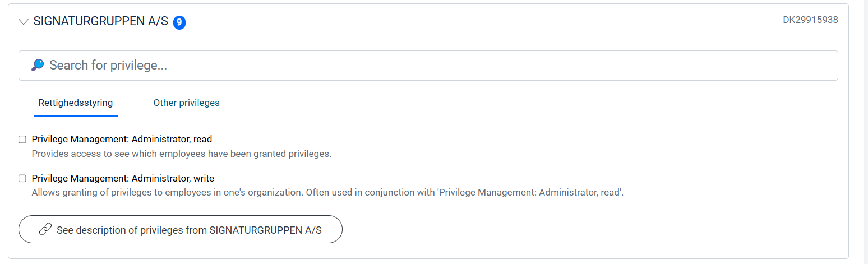Click the blue badge showing 9
Viewport: 868px width, 264px height.
point(179,22)
